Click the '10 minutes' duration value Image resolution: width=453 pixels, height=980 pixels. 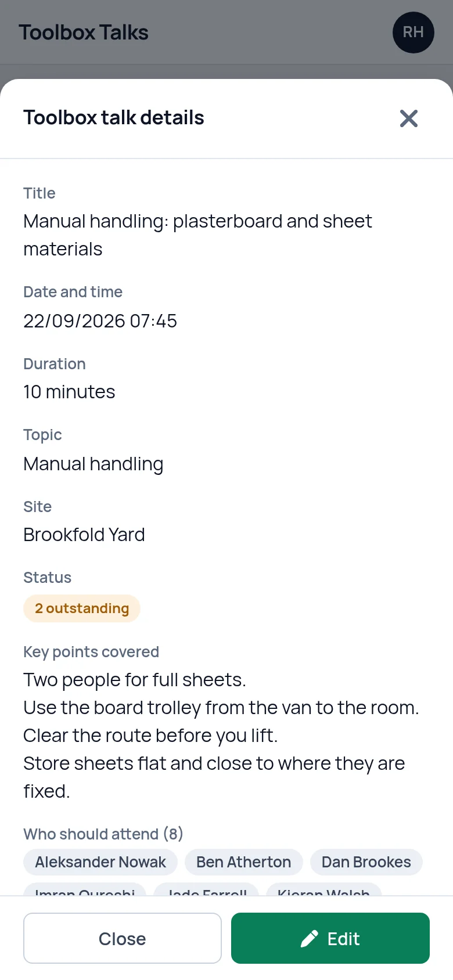pos(69,392)
